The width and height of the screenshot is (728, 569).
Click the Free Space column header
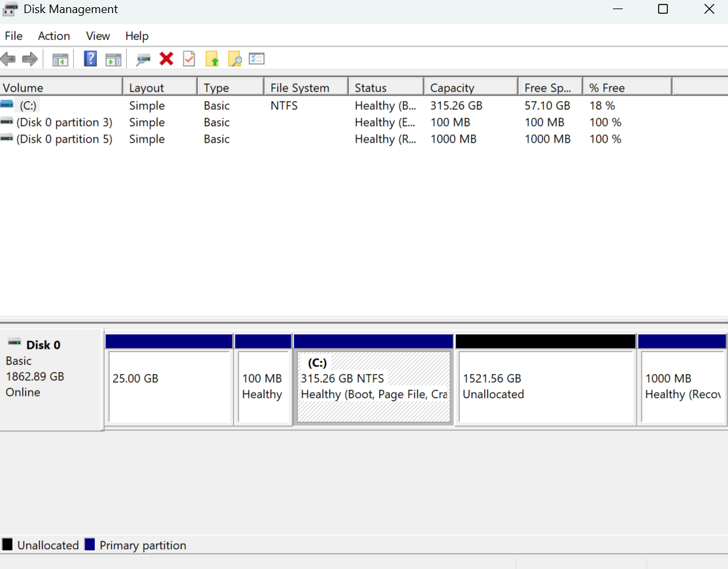(548, 86)
